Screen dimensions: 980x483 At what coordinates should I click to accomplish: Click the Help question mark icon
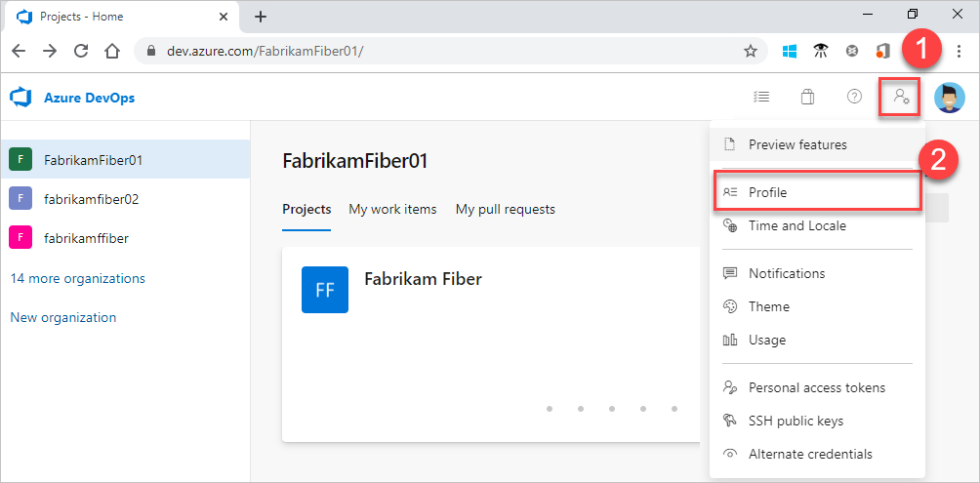854,97
